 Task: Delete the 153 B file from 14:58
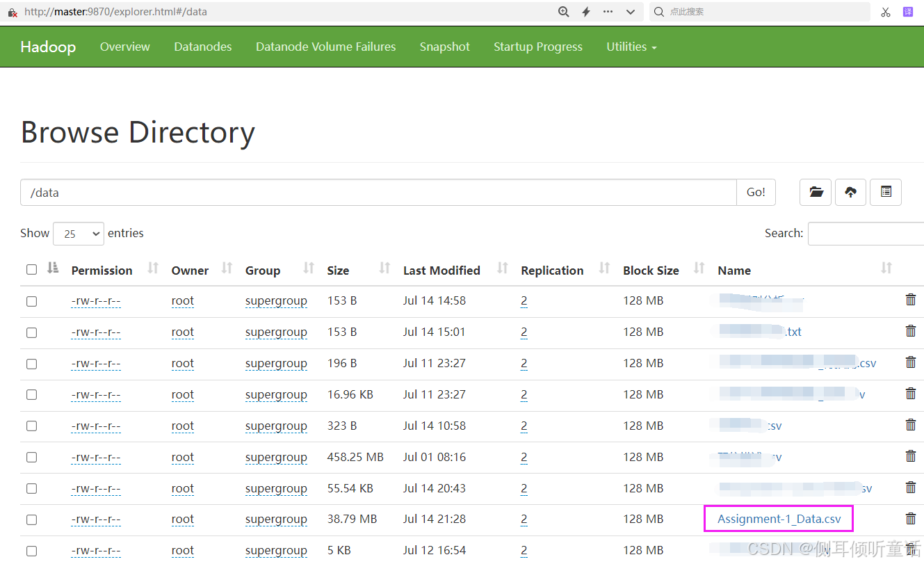pos(911,300)
